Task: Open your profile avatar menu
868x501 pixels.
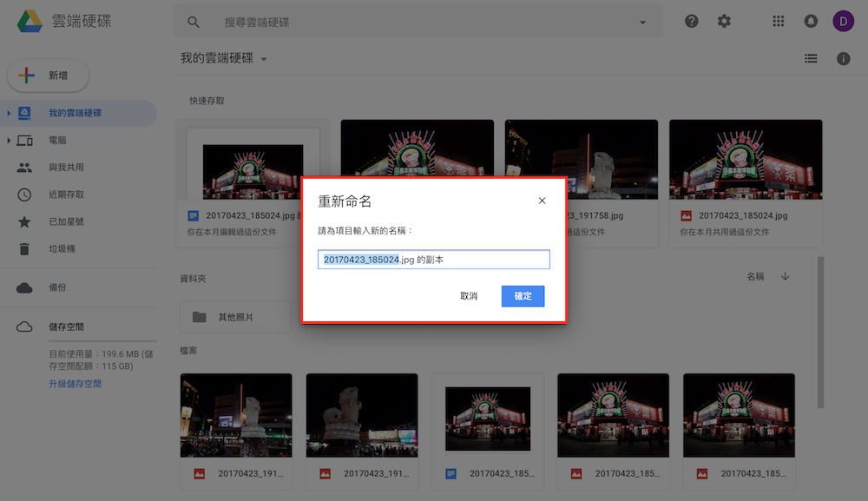Action: 843,20
